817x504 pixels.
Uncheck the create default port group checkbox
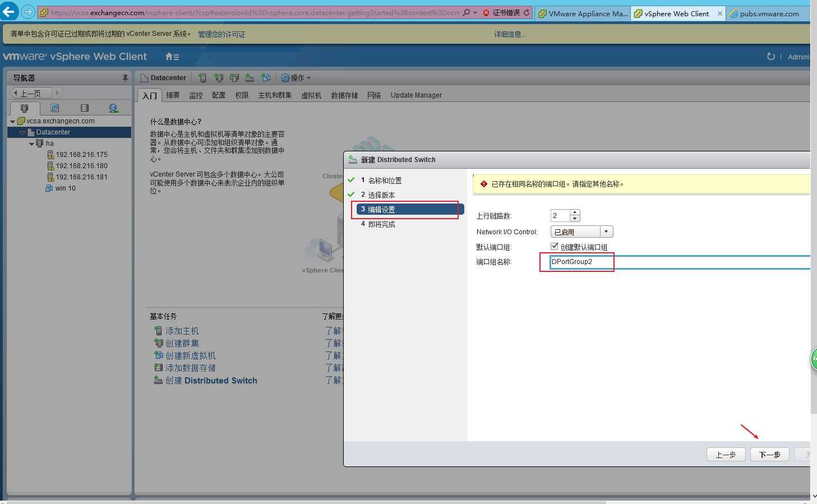(x=555, y=246)
